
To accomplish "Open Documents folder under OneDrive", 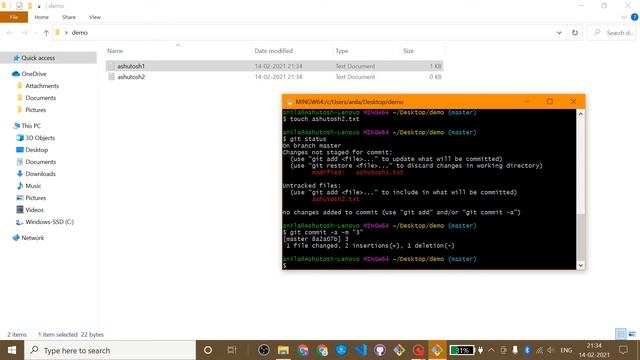I will pyautogui.click(x=40, y=98).
